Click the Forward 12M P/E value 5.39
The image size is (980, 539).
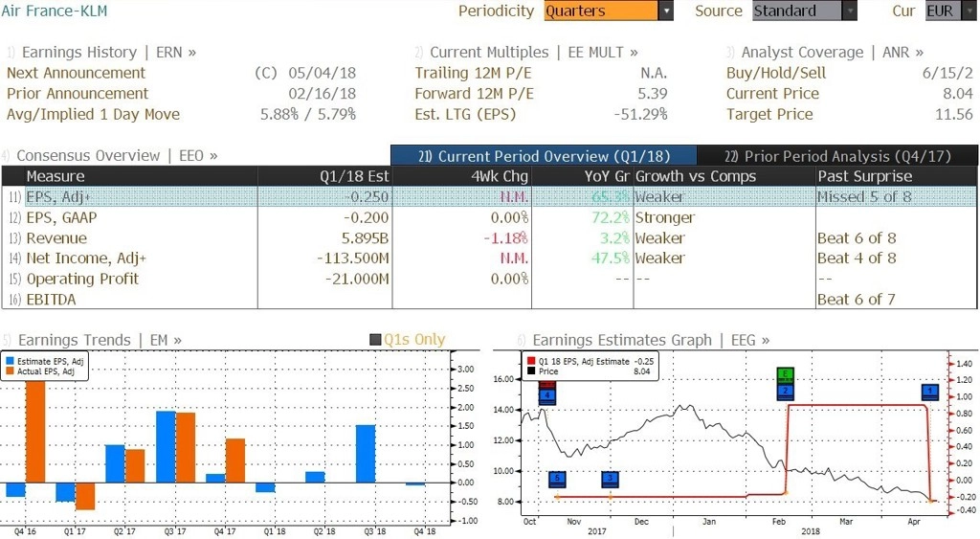click(x=653, y=94)
